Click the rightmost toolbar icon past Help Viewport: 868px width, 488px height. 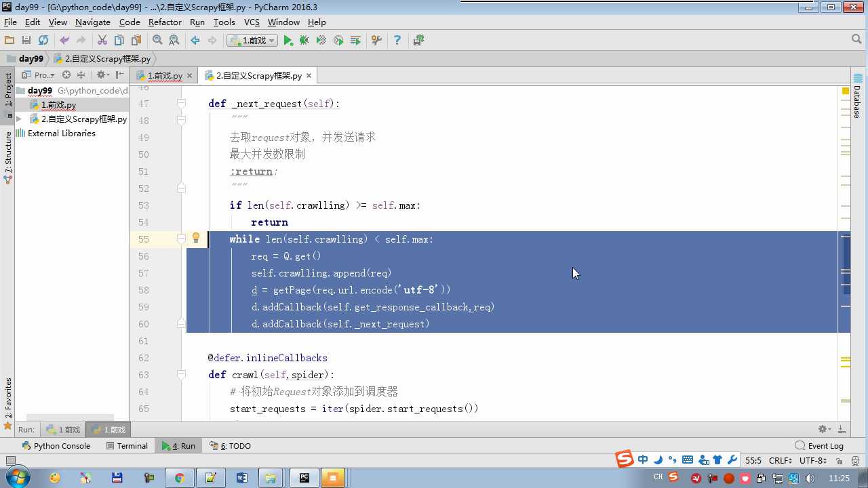[418, 41]
